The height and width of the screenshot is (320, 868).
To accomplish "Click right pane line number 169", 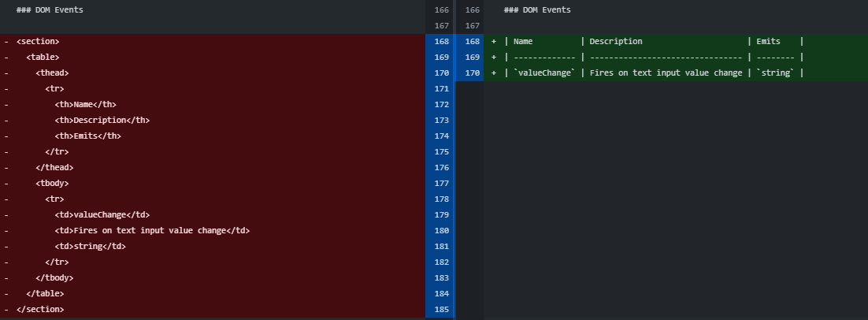I will [472, 57].
